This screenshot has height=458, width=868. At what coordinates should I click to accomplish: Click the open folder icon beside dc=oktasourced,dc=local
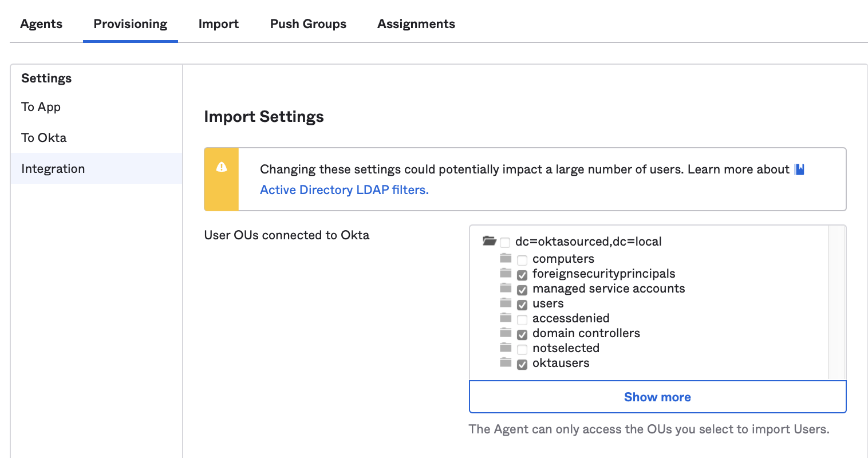[x=489, y=241]
